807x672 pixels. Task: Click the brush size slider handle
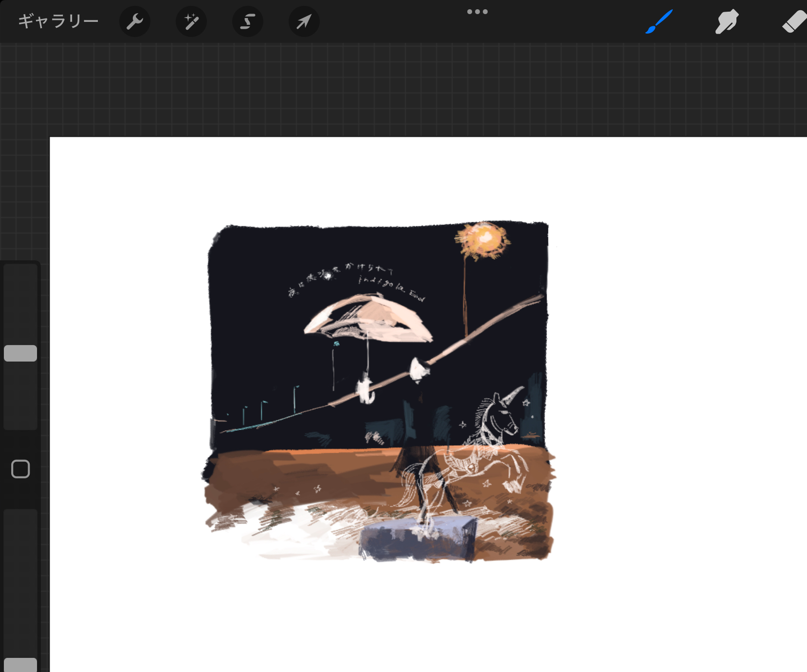(x=20, y=353)
